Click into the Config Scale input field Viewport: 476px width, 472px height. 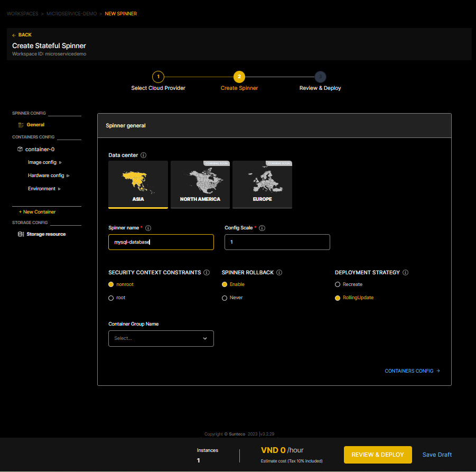[277, 242]
